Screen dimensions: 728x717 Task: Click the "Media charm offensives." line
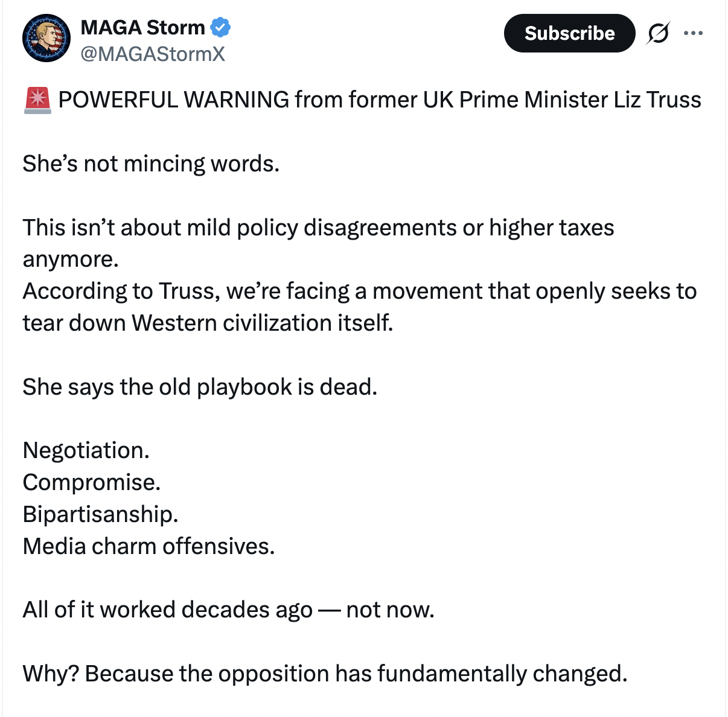point(148,546)
